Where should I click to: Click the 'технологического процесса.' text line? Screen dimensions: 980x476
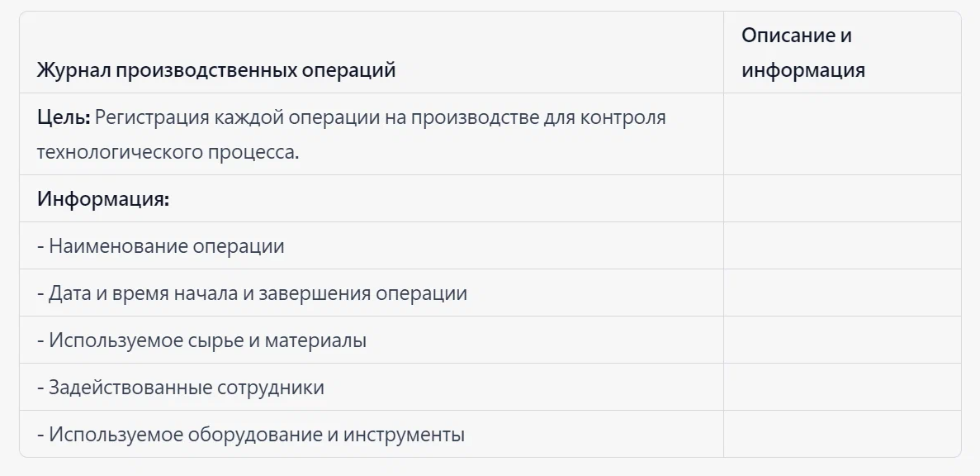tap(168, 152)
